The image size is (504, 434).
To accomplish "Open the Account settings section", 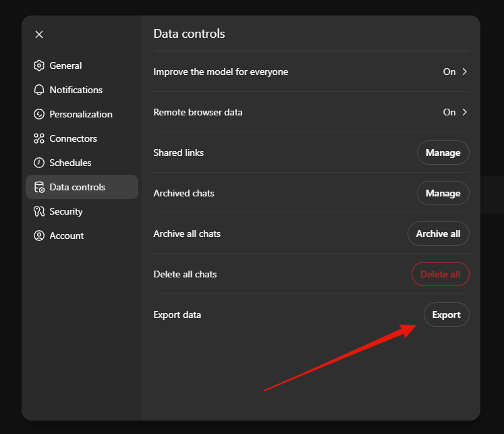I will [x=66, y=236].
